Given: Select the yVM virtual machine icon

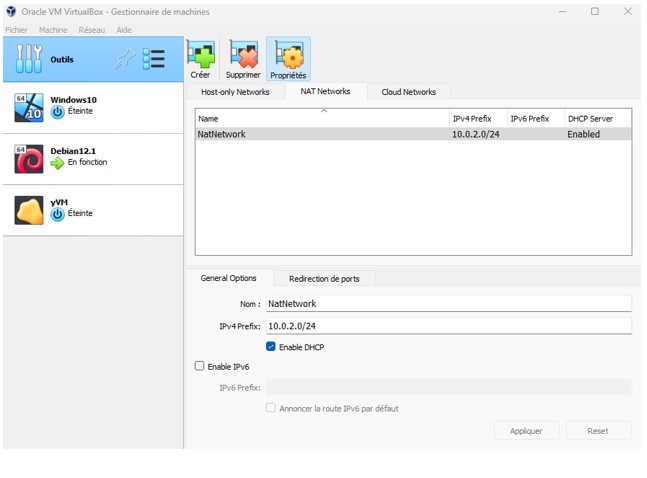Looking at the screenshot, I should (29, 209).
